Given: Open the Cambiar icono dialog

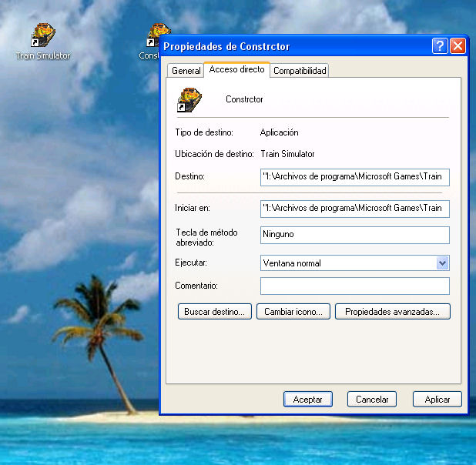Looking at the screenshot, I should pyautogui.click(x=294, y=312).
